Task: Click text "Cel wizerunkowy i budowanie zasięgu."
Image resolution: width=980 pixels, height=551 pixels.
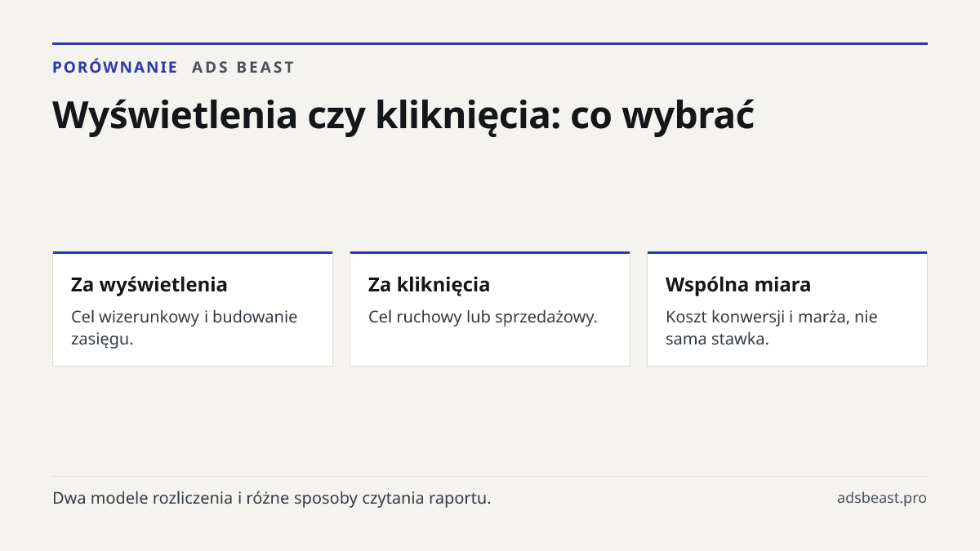Action: point(185,327)
